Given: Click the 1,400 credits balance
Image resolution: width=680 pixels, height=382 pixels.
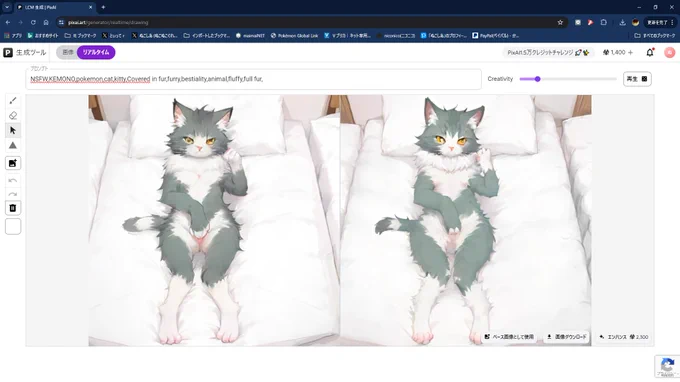Looking at the screenshot, I should coord(614,52).
